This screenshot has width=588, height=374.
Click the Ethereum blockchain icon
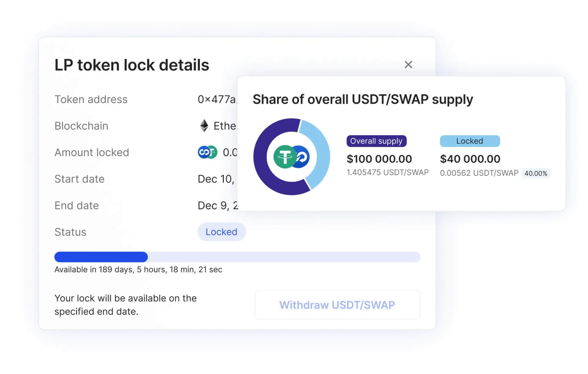(x=204, y=126)
